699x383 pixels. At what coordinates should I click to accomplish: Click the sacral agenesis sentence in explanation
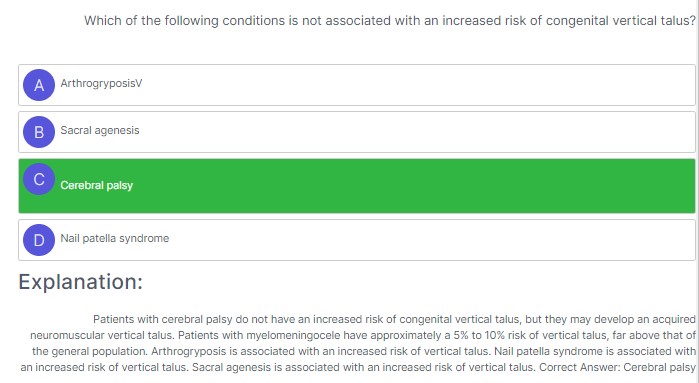pos(363,367)
